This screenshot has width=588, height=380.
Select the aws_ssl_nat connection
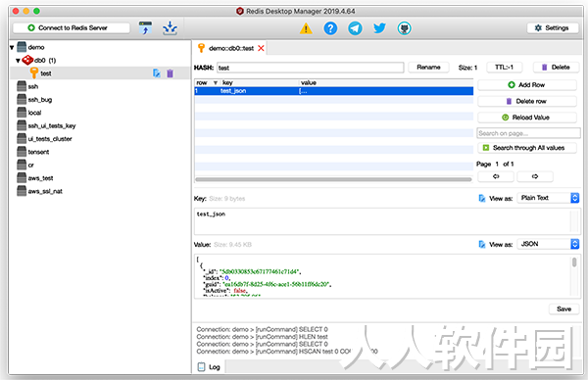pyautogui.click(x=45, y=191)
